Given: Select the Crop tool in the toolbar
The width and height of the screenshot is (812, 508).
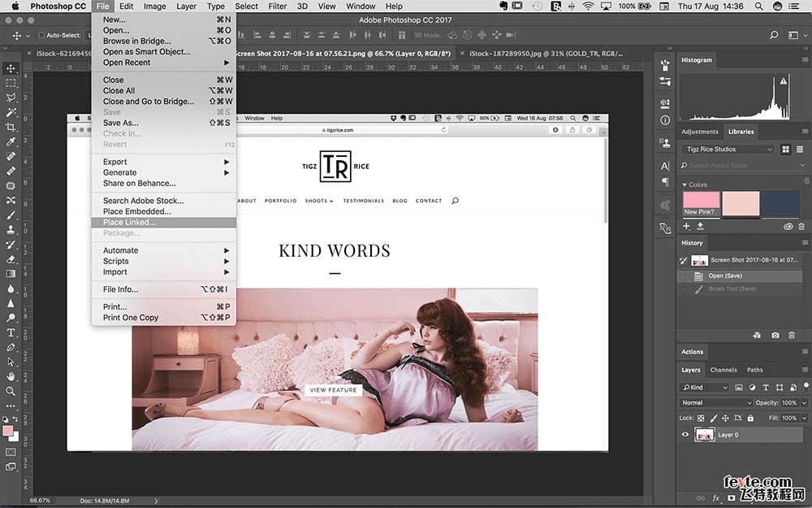Looking at the screenshot, I should (x=11, y=127).
